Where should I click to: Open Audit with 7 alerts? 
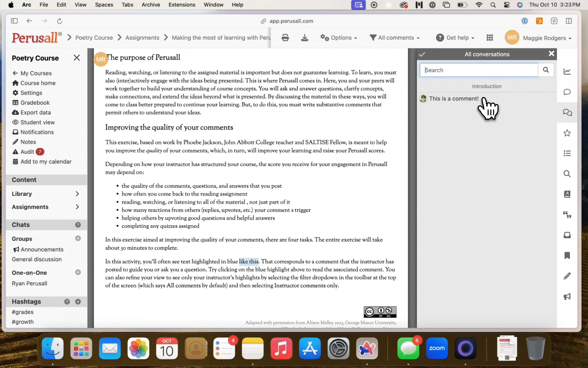[28, 152]
